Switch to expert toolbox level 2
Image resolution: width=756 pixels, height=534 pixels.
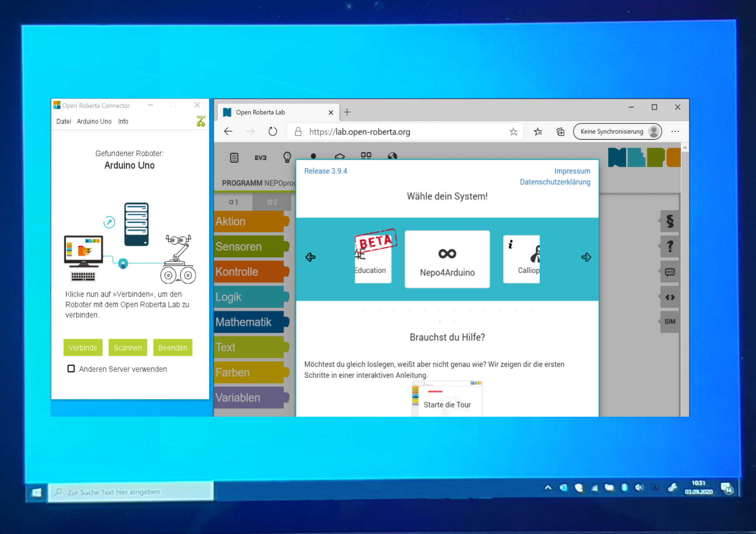(x=272, y=202)
